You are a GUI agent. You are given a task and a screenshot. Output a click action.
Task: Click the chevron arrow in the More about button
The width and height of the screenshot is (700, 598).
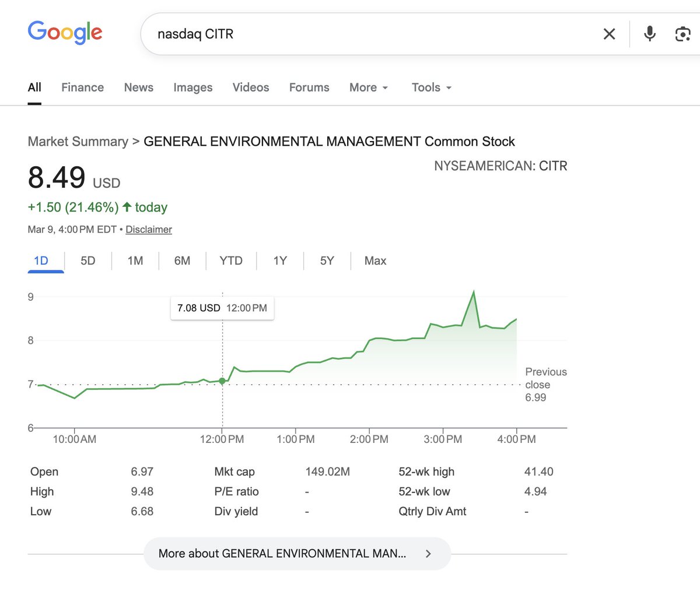coord(428,554)
